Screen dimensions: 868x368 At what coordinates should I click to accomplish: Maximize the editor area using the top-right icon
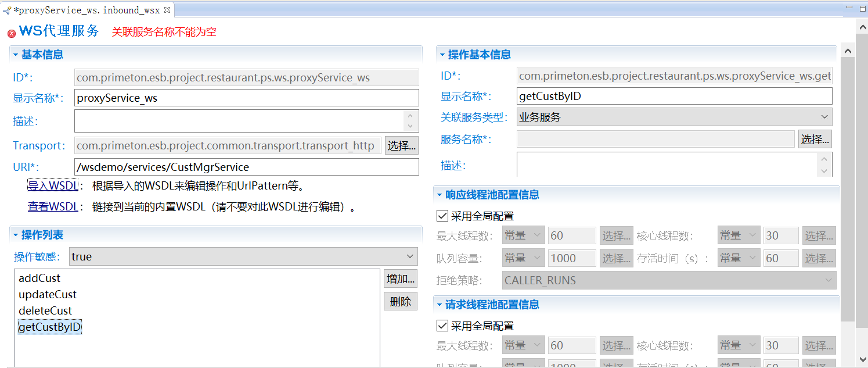pyautogui.click(x=860, y=9)
